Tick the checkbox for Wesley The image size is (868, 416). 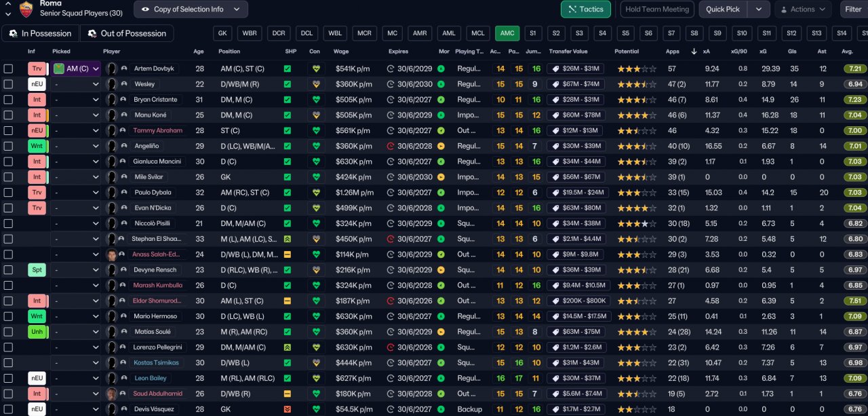click(8, 84)
